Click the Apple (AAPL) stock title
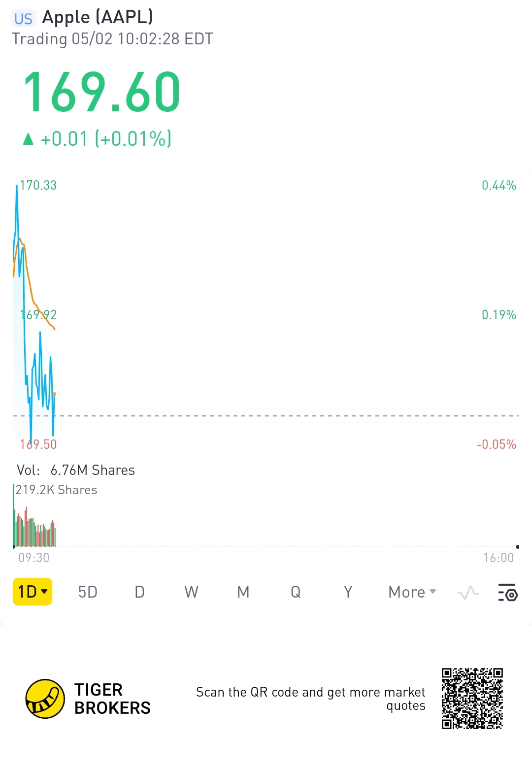The image size is (532, 771). pos(98,17)
